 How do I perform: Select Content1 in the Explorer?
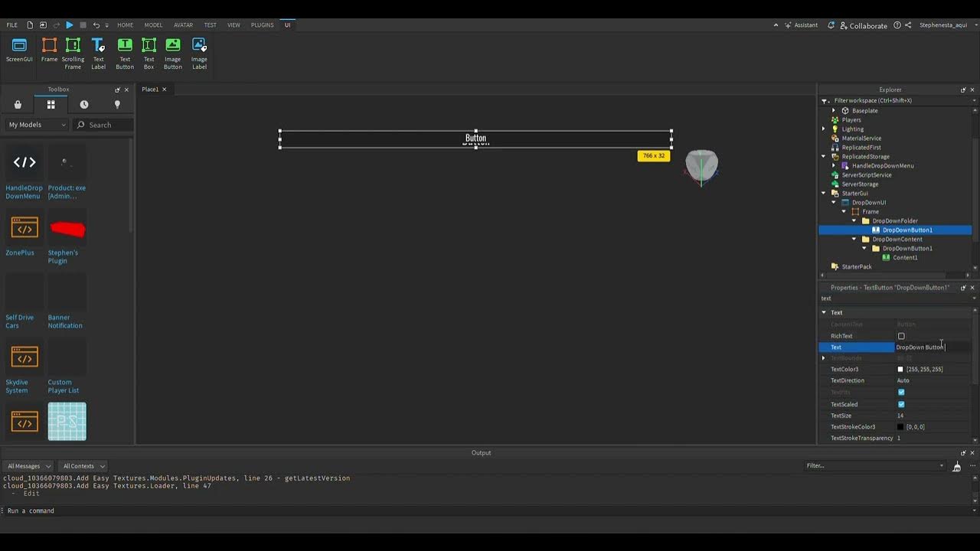pos(904,258)
